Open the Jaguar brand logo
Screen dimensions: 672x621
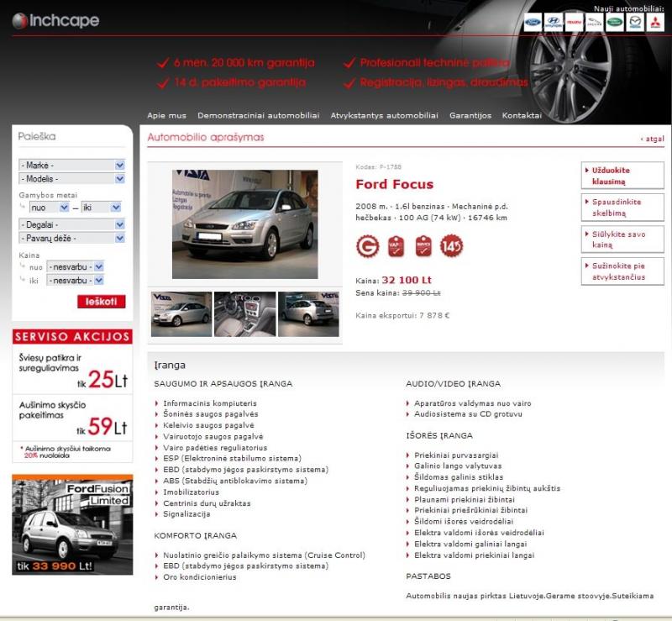[x=594, y=22]
